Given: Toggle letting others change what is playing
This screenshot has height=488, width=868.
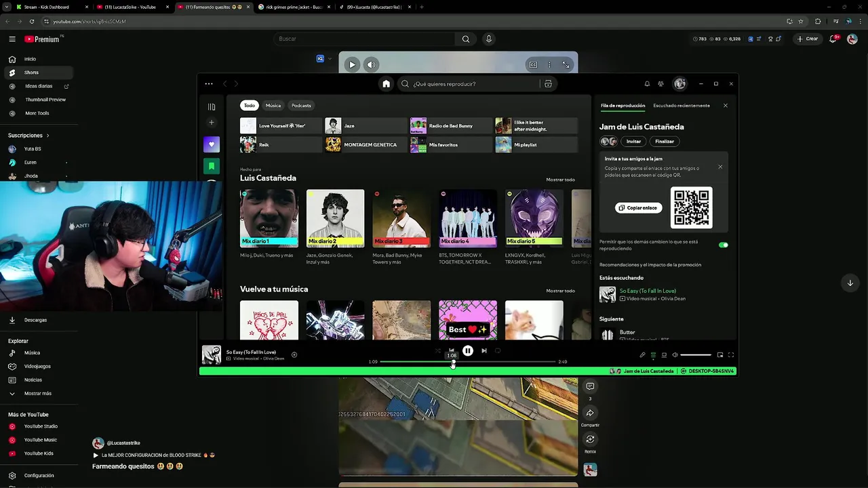Looking at the screenshot, I should point(723,245).
